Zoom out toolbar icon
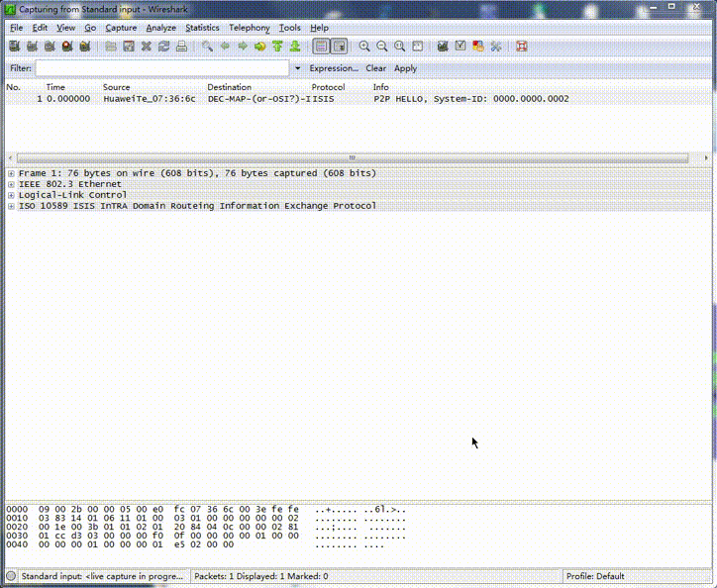Screen dimensions: 717x588 click(382, 47)
